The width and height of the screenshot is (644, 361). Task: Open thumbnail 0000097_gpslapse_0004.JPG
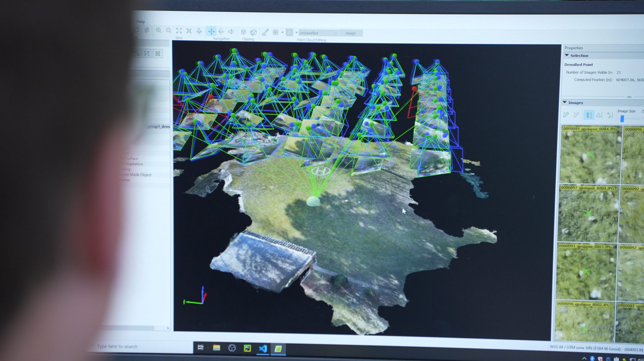pos(589,214)
